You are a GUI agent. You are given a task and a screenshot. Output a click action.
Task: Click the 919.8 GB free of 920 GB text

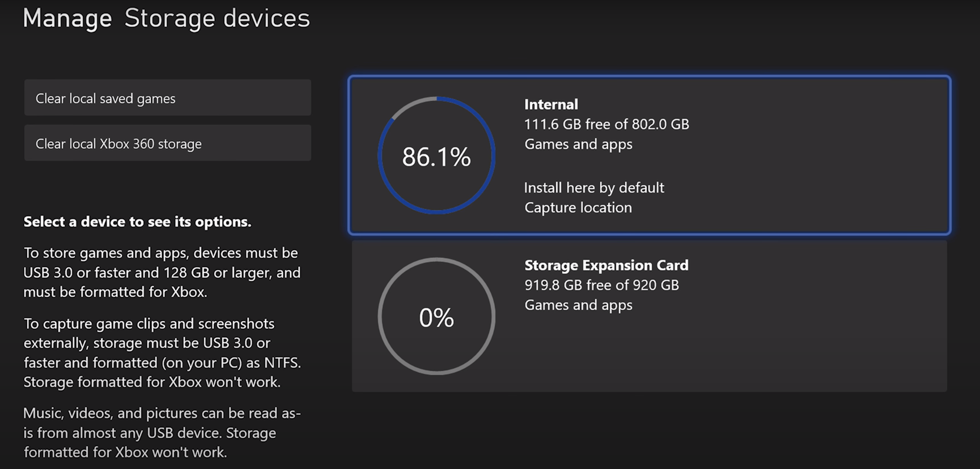coord(601,285)
